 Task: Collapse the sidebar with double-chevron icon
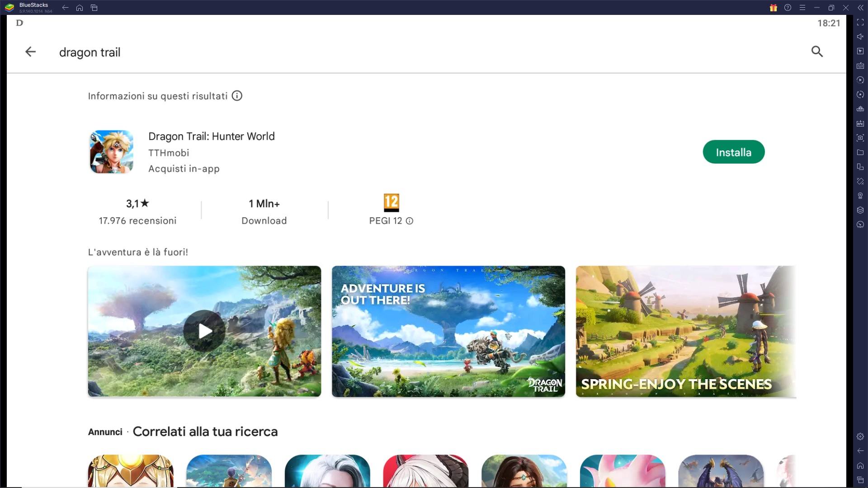point(860,8)
